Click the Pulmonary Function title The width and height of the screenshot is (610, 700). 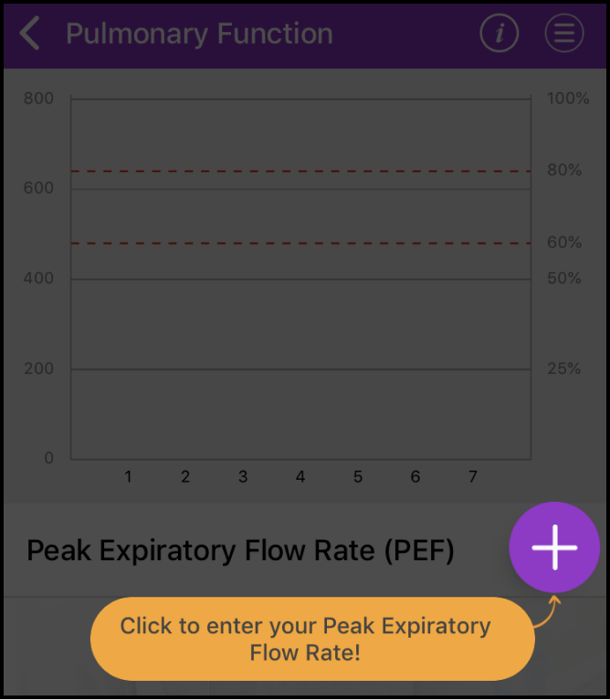199,34
